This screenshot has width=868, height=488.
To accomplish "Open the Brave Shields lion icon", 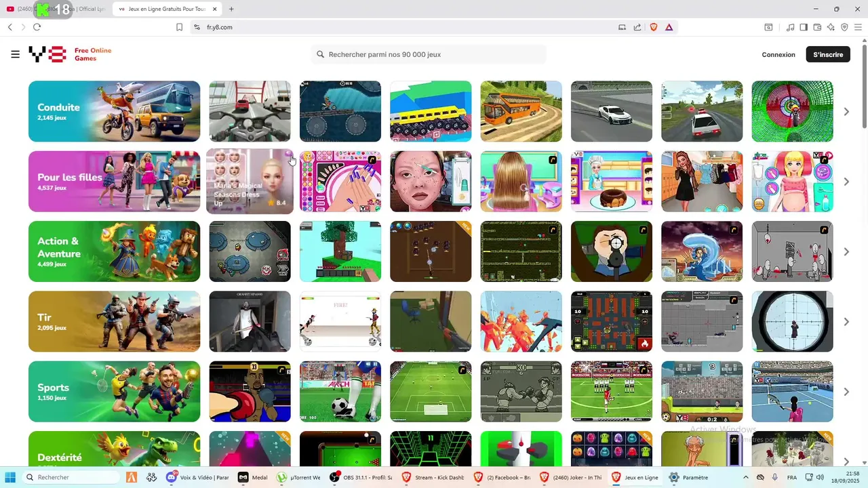I will coord(654,27).
